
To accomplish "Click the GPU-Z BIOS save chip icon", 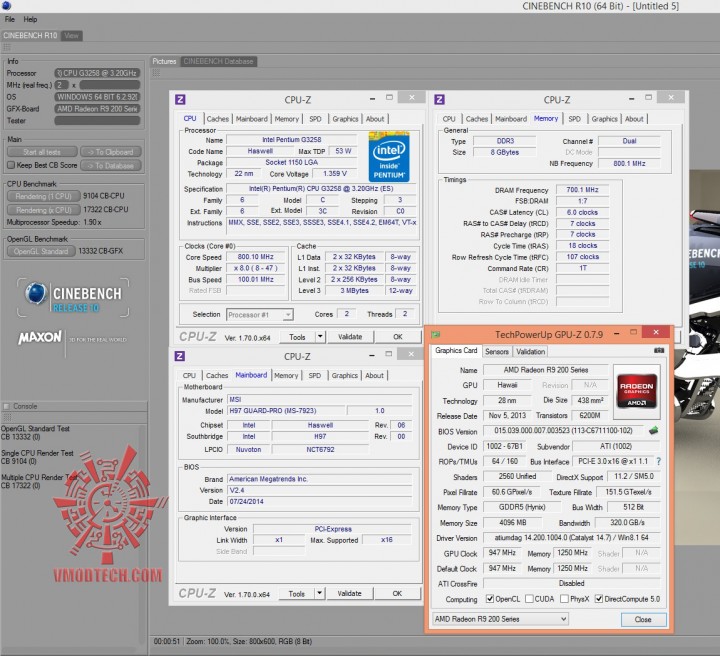I will (x=653, y=431).
